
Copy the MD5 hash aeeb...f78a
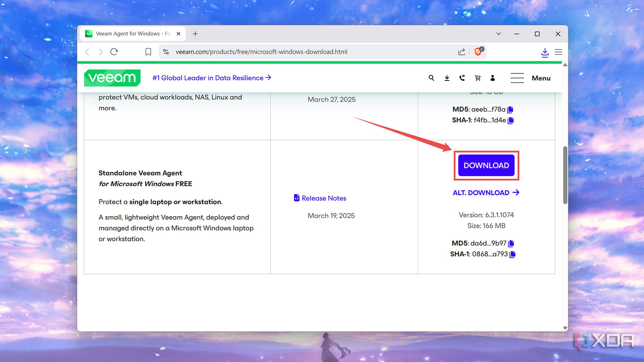click(510, 109)
